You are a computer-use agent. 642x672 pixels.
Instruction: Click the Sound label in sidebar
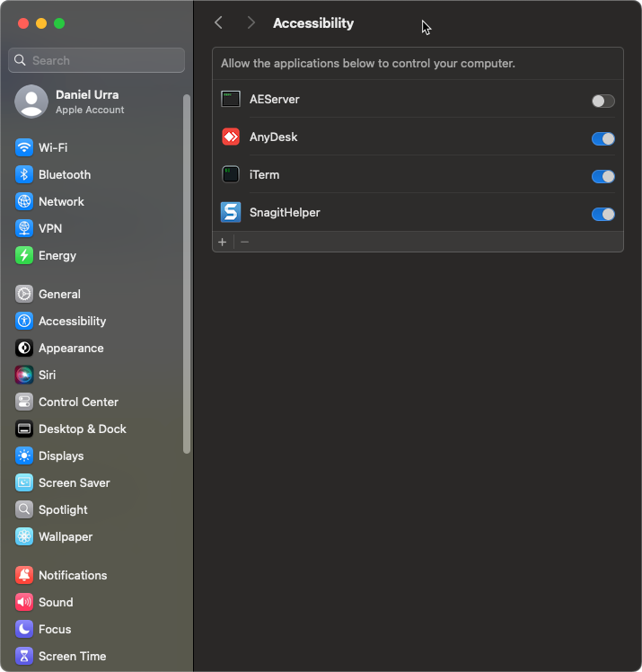click(x=56, y=603)
